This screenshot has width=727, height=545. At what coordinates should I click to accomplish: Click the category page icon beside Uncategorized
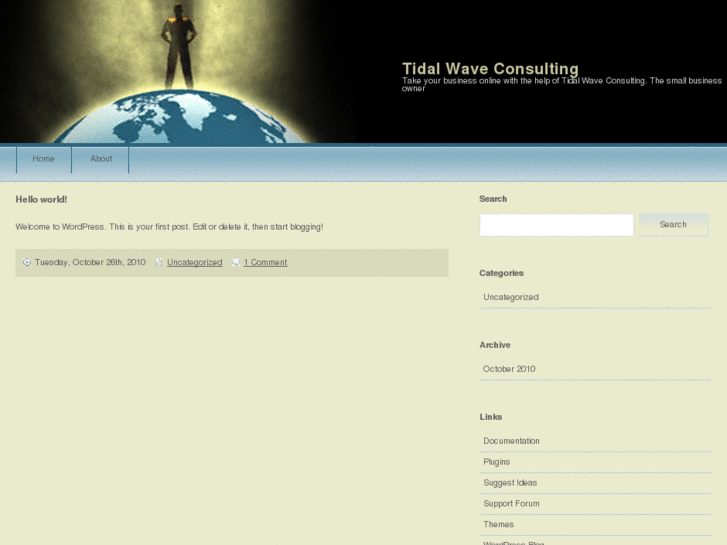coord(159,262)
